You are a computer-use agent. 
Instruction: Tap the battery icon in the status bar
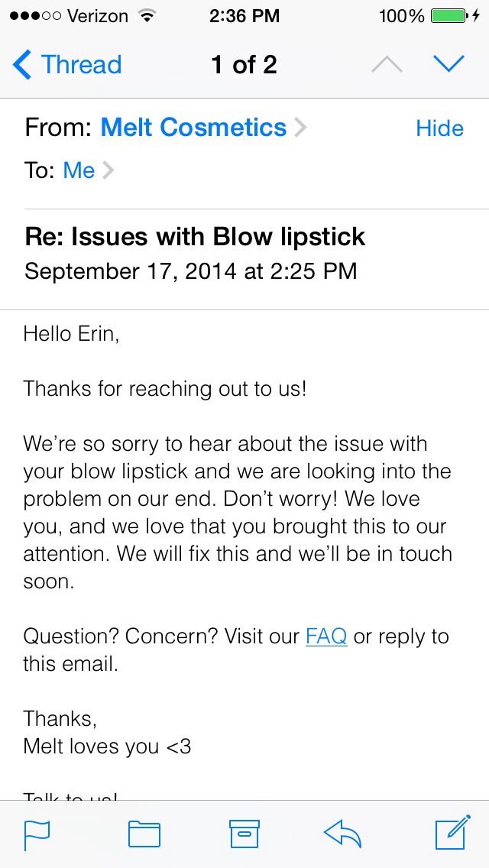pos(449,16)
